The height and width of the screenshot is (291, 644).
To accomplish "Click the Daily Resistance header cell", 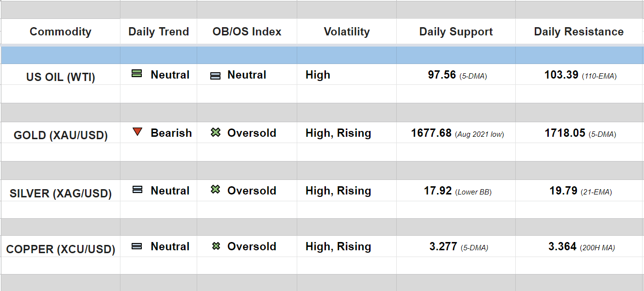I will (579, 32).
